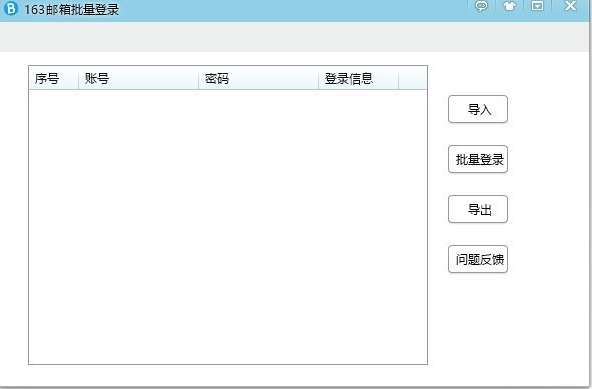Close the 163邮箱批量登录 window
Viewport: 592px width, 389px height.
570,6
